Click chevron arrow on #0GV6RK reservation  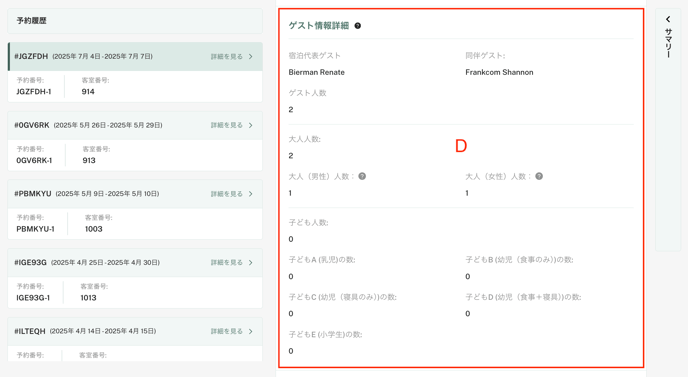[x=251, y=125]
